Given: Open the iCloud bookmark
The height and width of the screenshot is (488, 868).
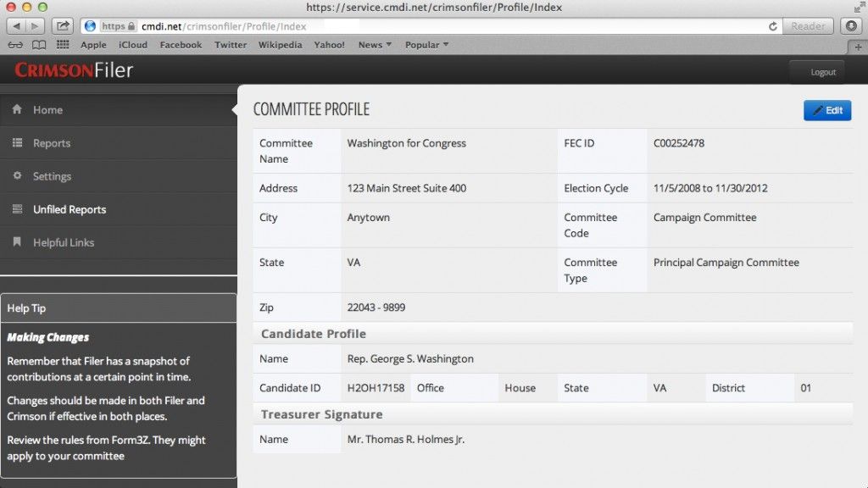Looking at the screenshot, I should (133, 45).
